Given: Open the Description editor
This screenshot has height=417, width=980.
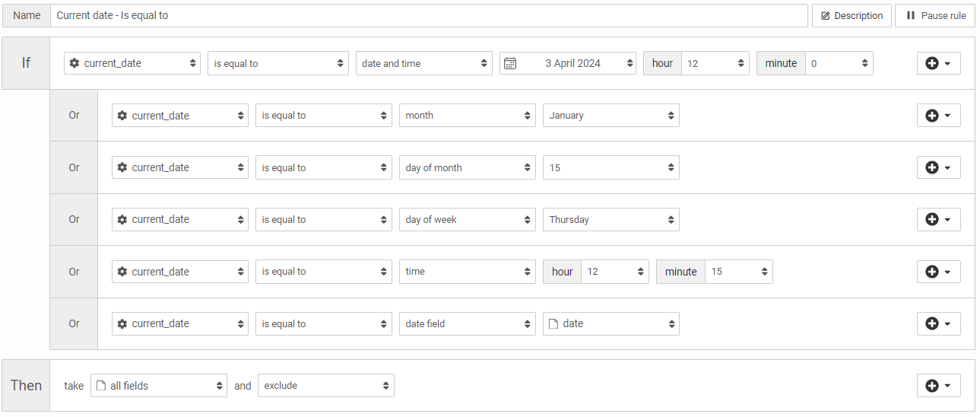Looking at the screenshot, I should coord(852,15).
